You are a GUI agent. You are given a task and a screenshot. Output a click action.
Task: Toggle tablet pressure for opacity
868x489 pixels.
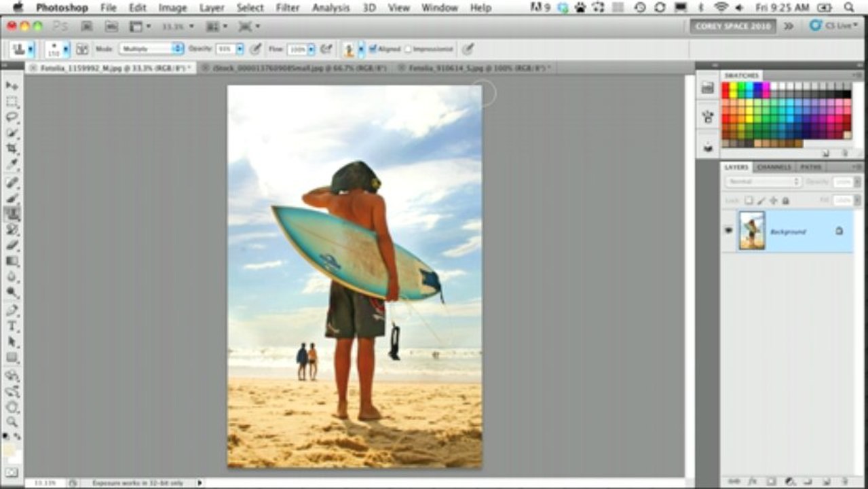click(255, 49)
